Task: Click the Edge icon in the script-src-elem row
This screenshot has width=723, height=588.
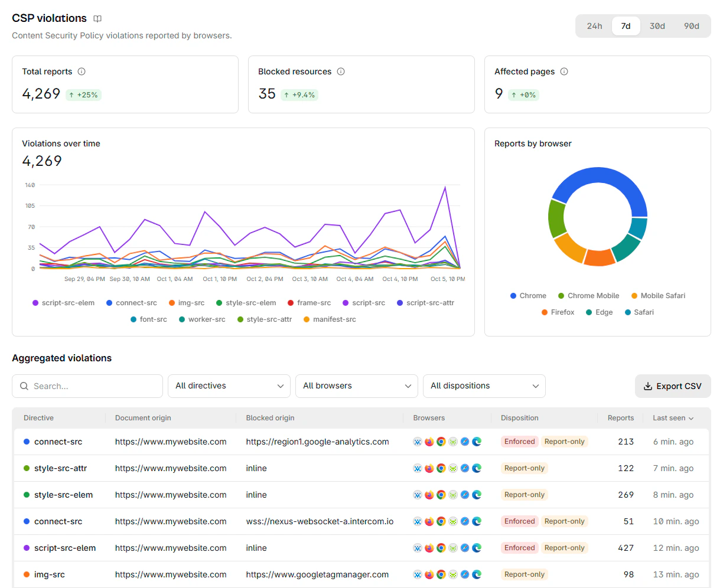Action: pos(477,548)
